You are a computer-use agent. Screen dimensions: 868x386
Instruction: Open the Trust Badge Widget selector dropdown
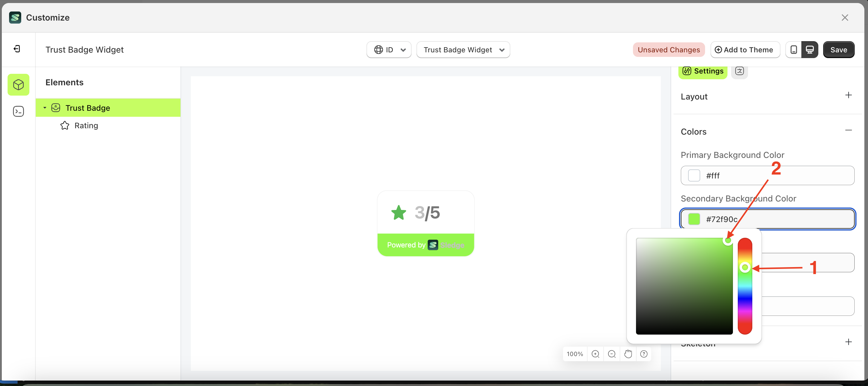(x=463, y=50)
